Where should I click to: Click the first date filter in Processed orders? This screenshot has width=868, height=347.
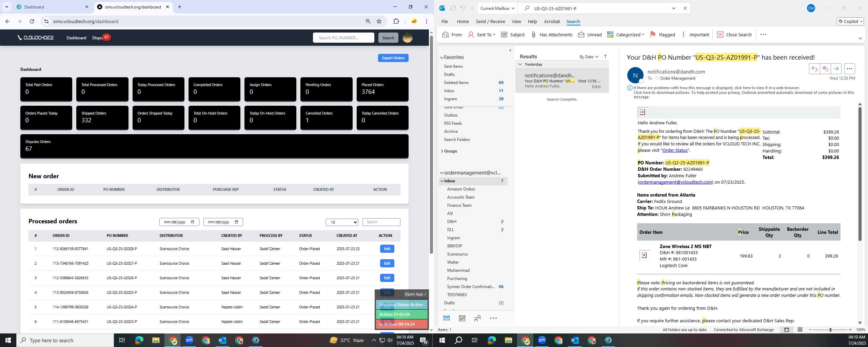point(179,222)
